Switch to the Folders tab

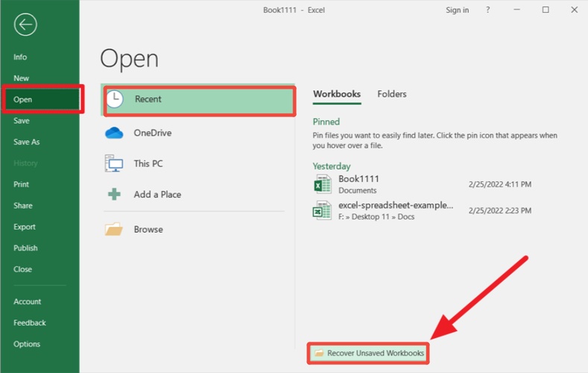tap(392, 94)
